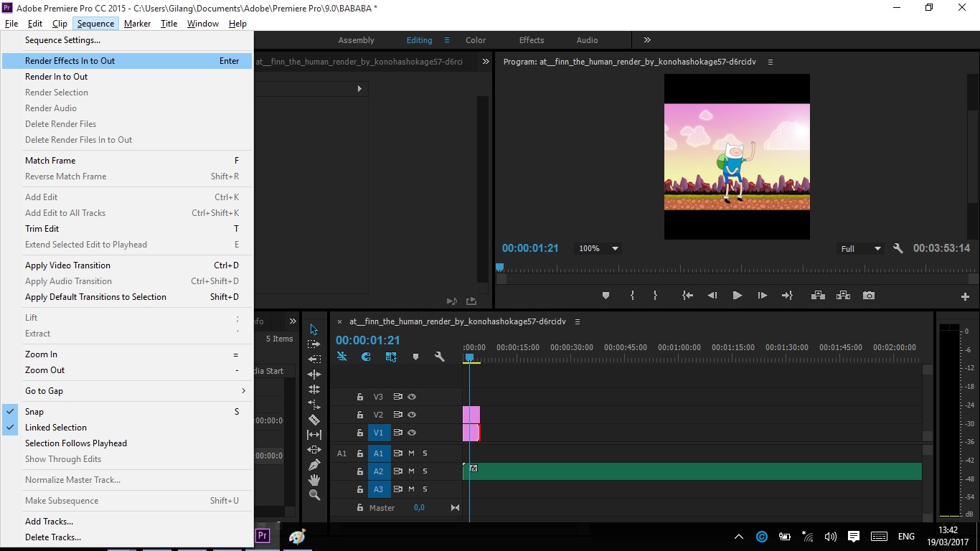Solo audio track A2
Screen dimensions: 980x551
pos(425,471)
